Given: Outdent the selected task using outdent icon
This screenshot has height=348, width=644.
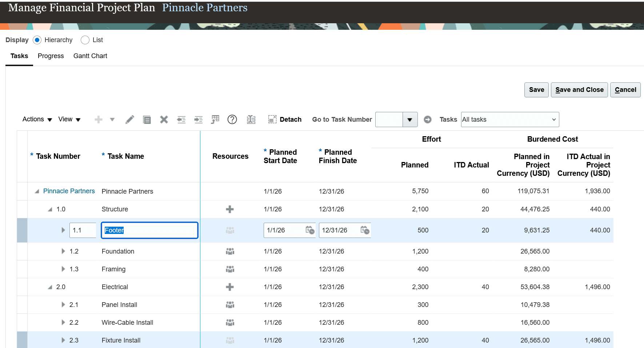Looking at the screenshot, I should 181,119.
